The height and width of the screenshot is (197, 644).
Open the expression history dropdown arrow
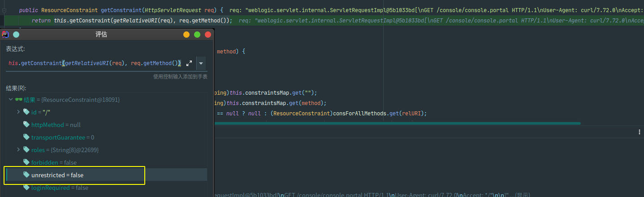click(x=201, y=63)
